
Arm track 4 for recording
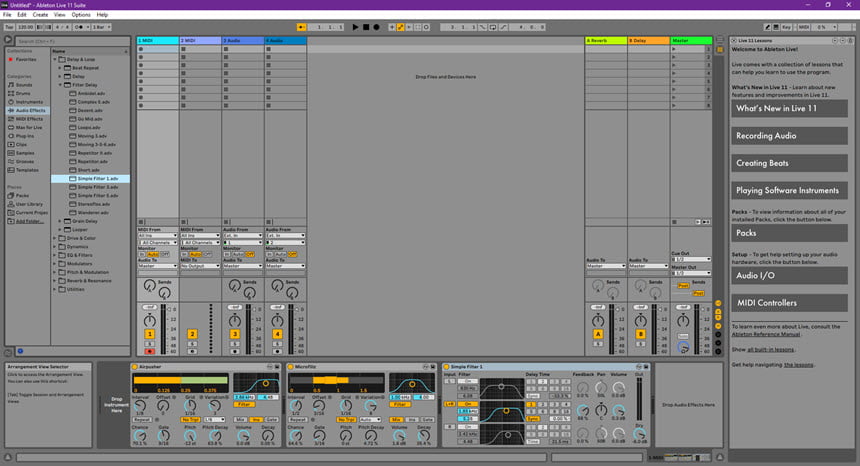[x=278, y=351]
